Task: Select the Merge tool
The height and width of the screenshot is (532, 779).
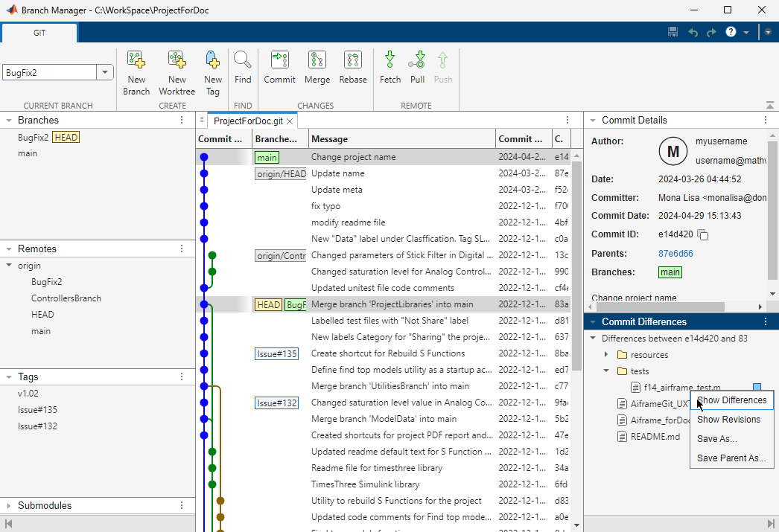Action: (317, 67)
